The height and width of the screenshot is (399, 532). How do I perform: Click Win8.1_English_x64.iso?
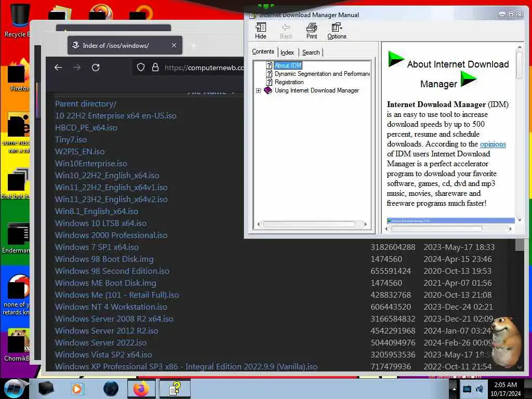[97, 211]
